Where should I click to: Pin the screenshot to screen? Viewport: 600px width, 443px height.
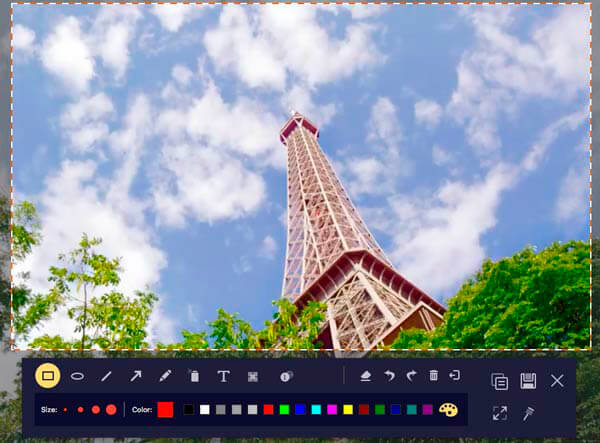(528, 412)
